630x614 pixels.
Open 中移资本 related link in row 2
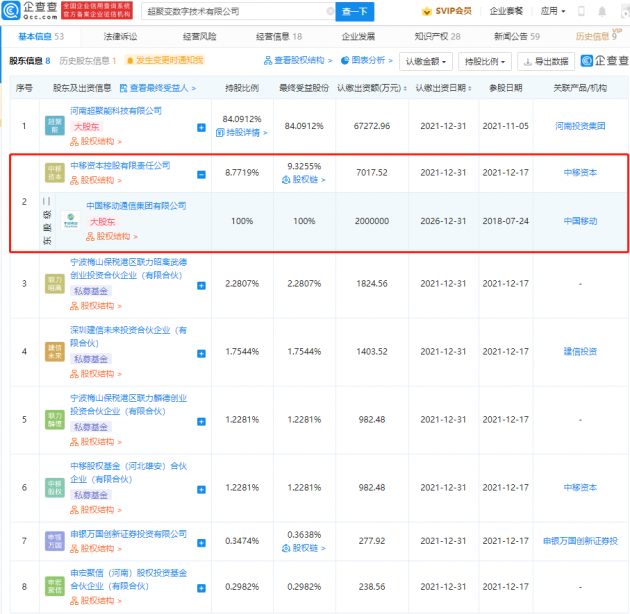point(580,173)
